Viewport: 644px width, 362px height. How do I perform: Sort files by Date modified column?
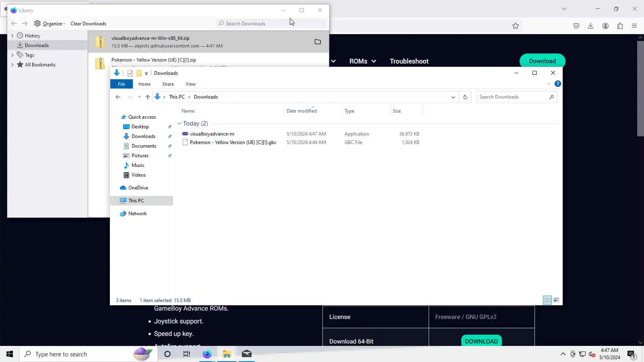click(x=313, y=111)
